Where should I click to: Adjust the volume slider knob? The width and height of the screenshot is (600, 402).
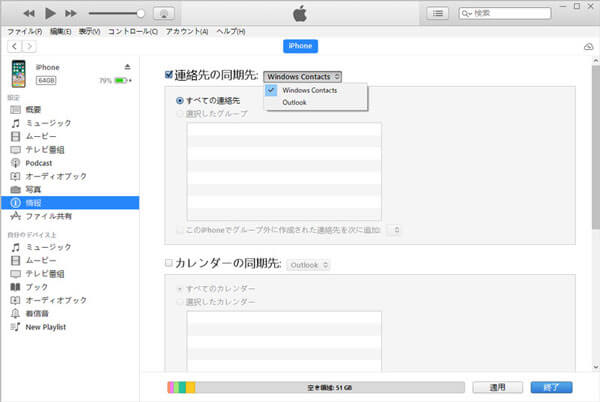(x=140, y=13)
